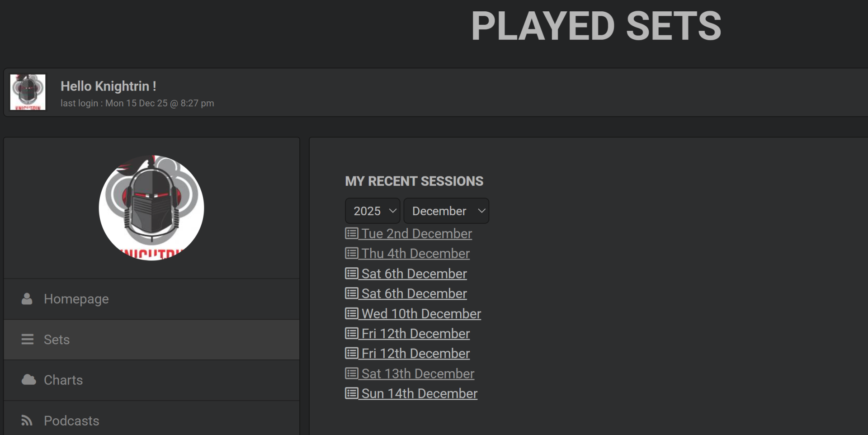Click list icon beside Sun 14th December
This screenshot has width=868, height=435.
pos(352,393)
